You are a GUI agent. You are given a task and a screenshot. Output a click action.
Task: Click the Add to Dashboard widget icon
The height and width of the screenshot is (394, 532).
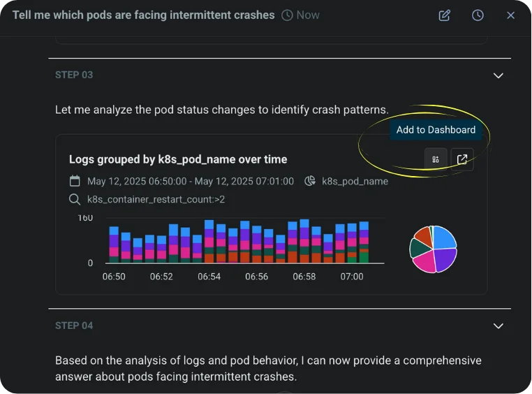(436, 159)
